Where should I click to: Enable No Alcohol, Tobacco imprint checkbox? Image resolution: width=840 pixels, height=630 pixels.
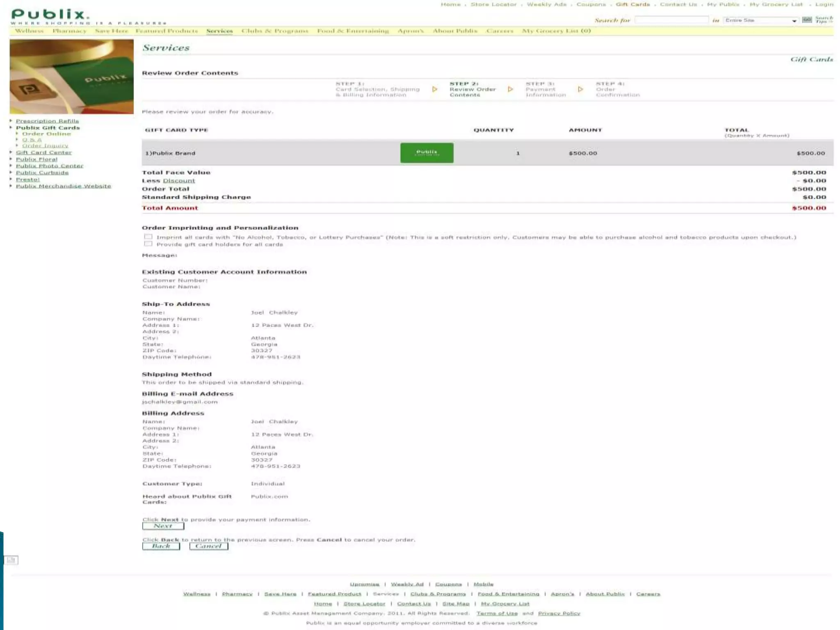[148, 237]
